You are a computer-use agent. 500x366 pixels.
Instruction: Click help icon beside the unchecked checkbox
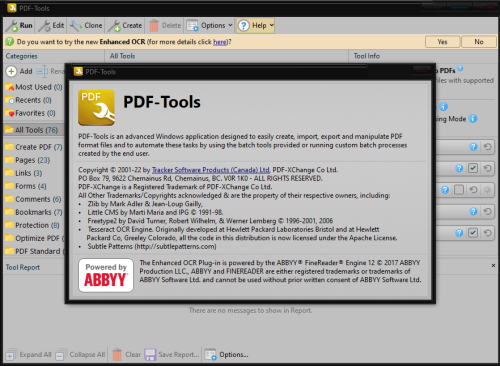tap(445, 190)
